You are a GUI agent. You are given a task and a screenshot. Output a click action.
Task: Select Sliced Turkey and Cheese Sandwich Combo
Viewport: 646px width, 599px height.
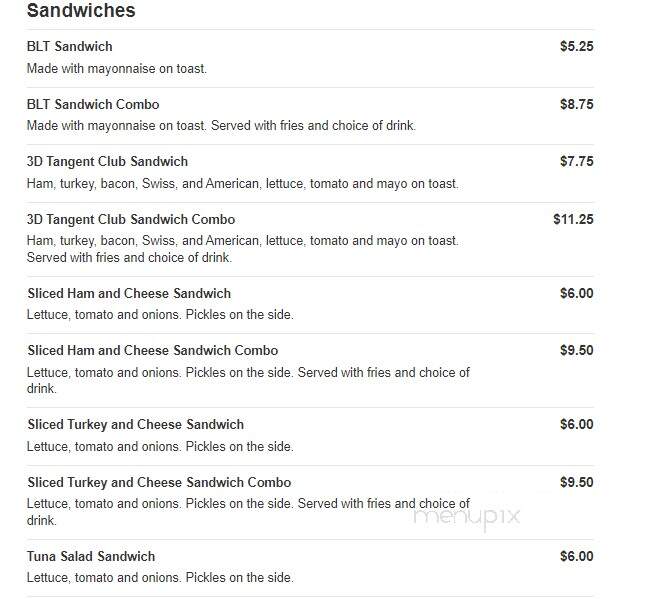(159, 482)
